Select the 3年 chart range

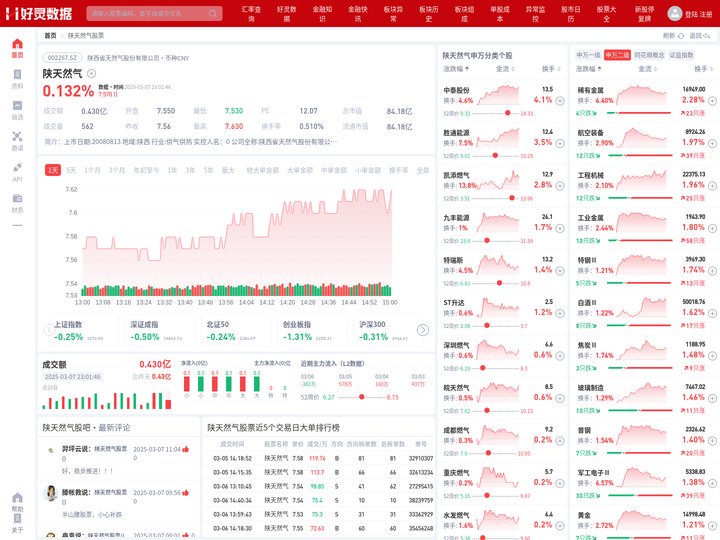click(190, 170)
